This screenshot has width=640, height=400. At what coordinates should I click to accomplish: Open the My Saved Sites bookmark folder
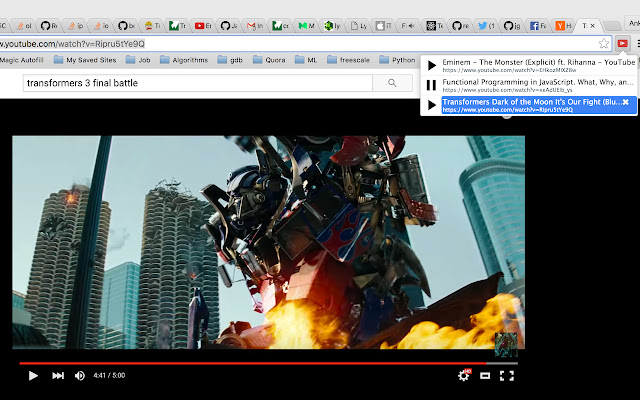[x=85, y=60]
